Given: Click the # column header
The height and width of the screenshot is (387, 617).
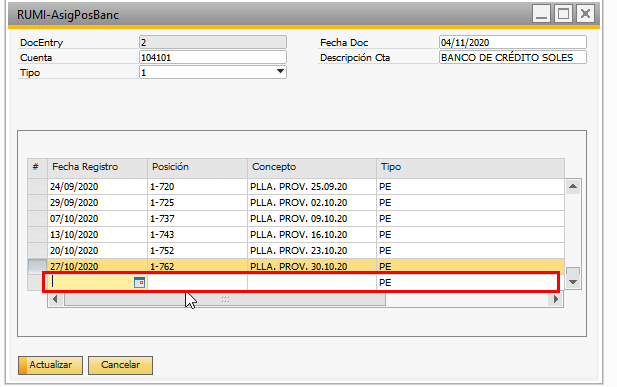Looking at the screenshot, I should pyautogui.click(x=37, y=167).
